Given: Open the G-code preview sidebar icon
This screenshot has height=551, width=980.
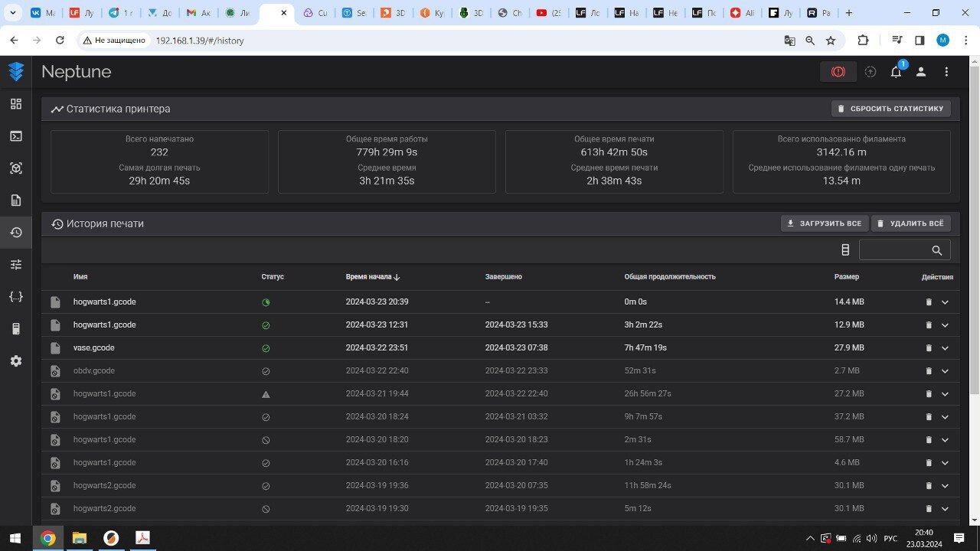Looking at the screenshot, I should click(16, 168).
